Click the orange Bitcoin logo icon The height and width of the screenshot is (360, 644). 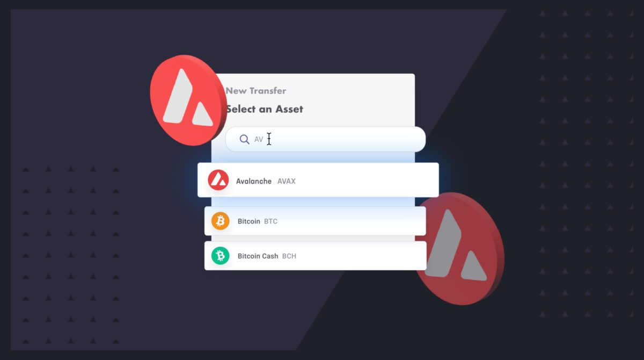(x=220, y=221)
